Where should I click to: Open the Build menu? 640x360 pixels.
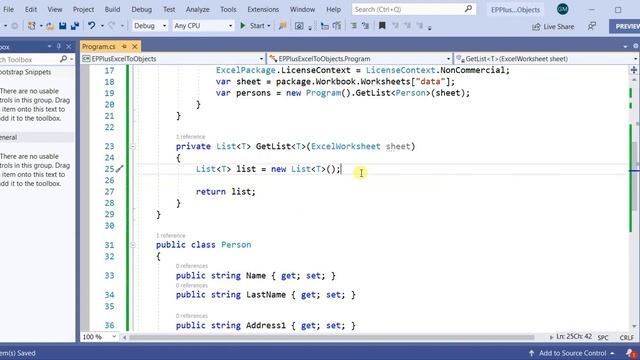[x=112, y=9]
